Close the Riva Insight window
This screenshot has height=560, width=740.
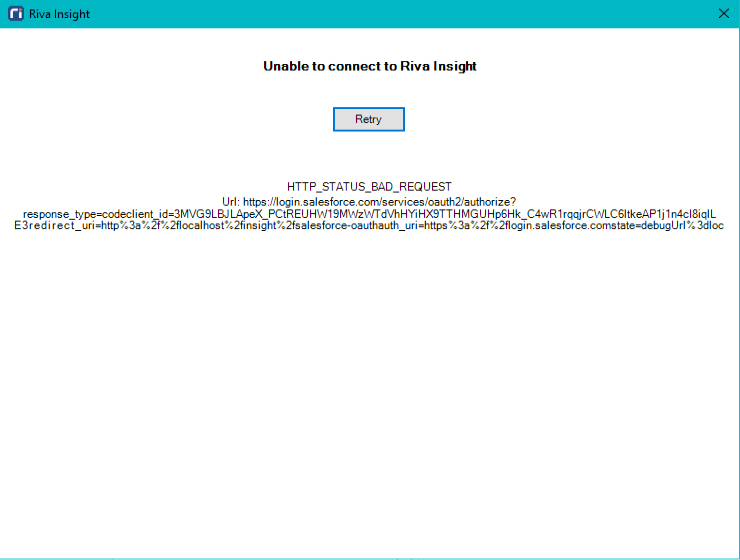pyautogui.click(x=724, y=14)
